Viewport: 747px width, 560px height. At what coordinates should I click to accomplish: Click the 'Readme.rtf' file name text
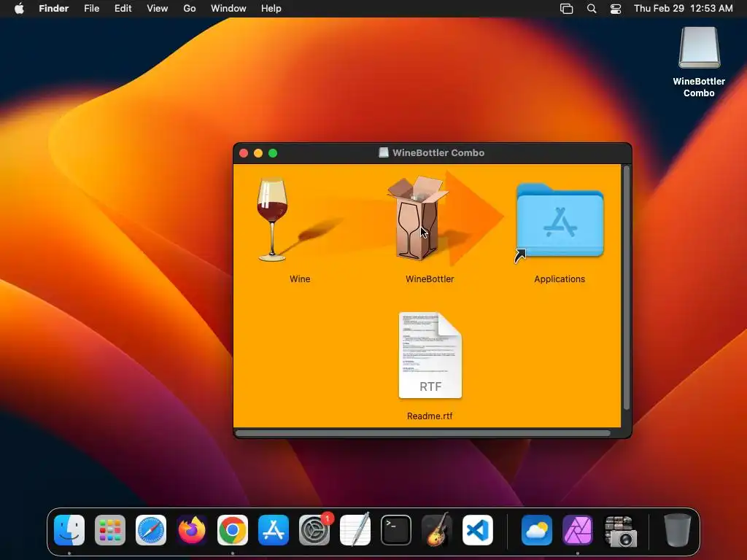coord(430,416)
